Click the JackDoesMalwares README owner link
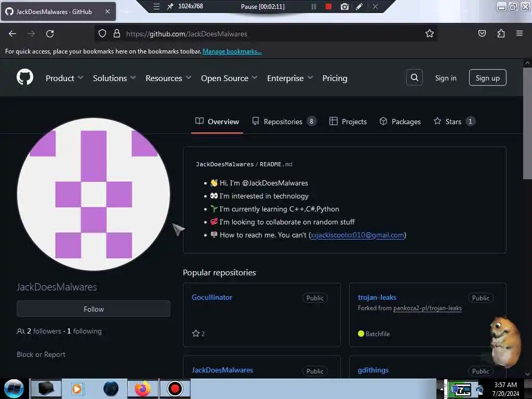This screenshot has width=532, height=399. click(x=224, y=164)
